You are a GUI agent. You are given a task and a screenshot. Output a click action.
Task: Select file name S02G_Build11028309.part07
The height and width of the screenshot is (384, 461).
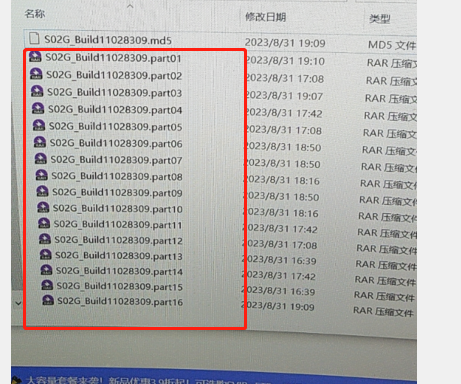coord(116,160)
